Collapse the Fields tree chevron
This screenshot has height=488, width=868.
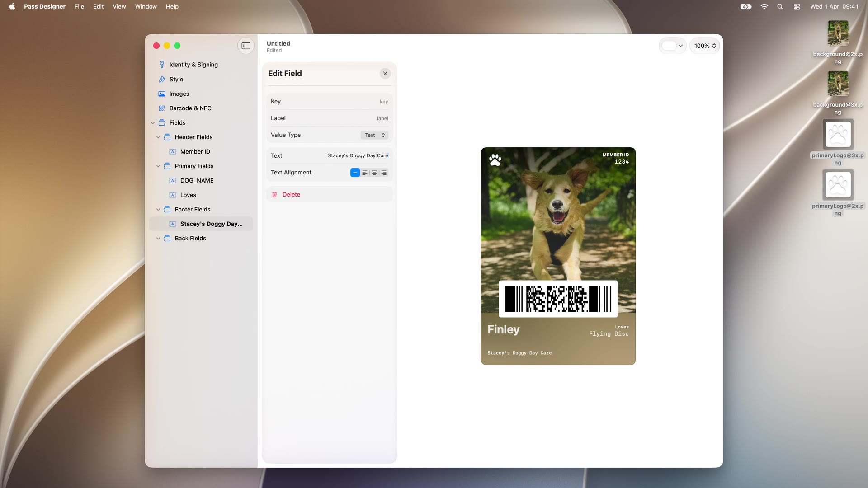tap(153, 123)
